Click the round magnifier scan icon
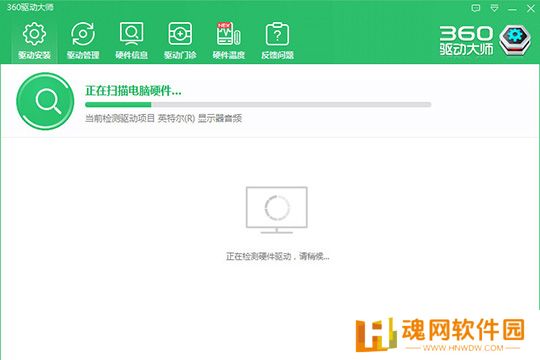 45,101
